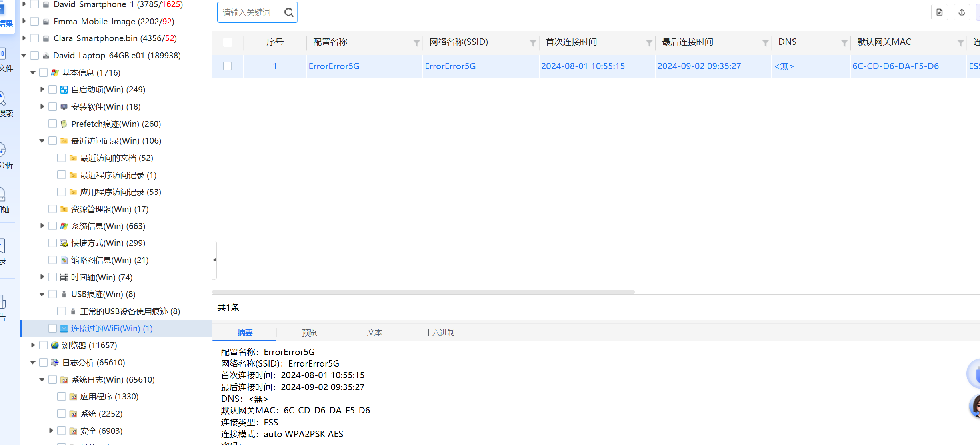Click the 资源管理器(Win) folder icon

[x=64, y=209]
